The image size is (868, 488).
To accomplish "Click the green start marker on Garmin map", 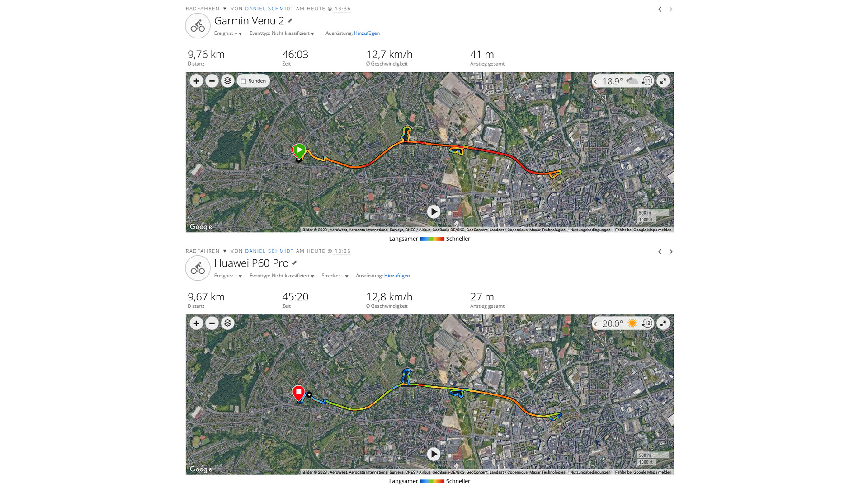I will tap(299, 150).
